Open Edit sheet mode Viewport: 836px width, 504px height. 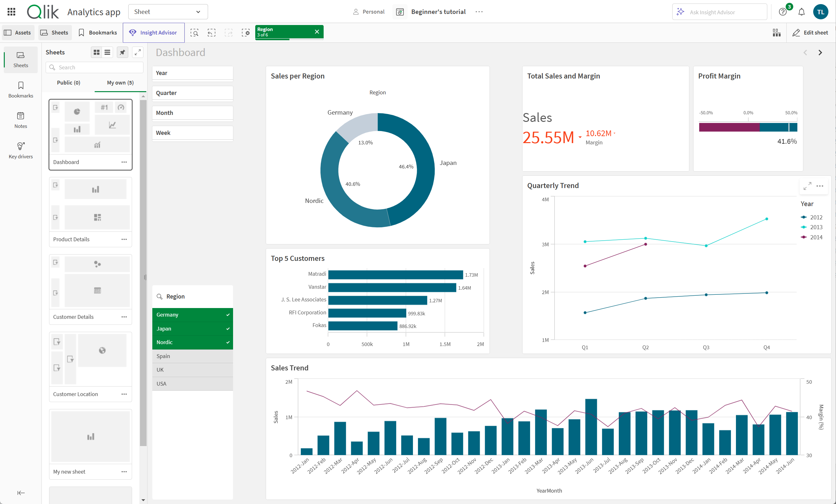tap(811, 32)
